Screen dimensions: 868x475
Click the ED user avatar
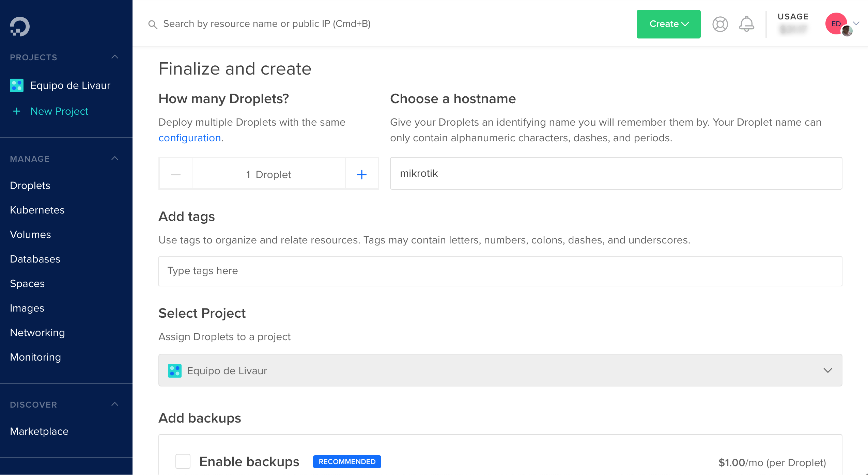[x=836, y=23]
